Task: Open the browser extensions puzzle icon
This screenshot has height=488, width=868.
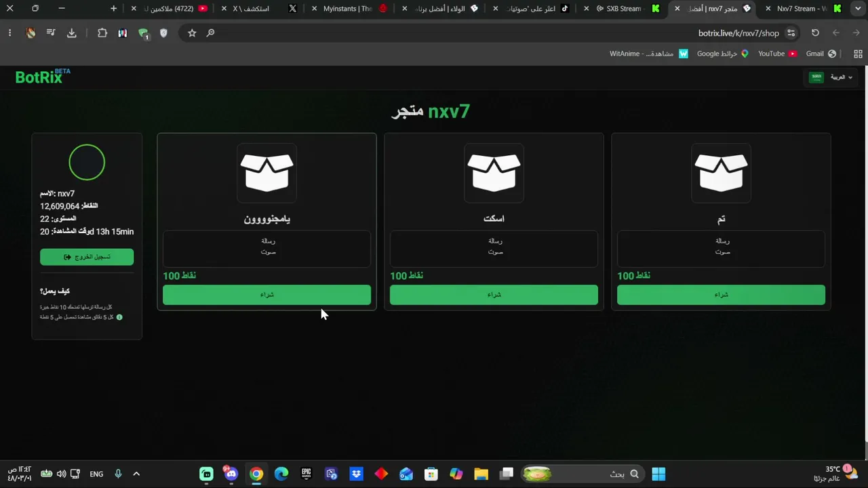Action: pyautogui.click(x=102, y=33)
